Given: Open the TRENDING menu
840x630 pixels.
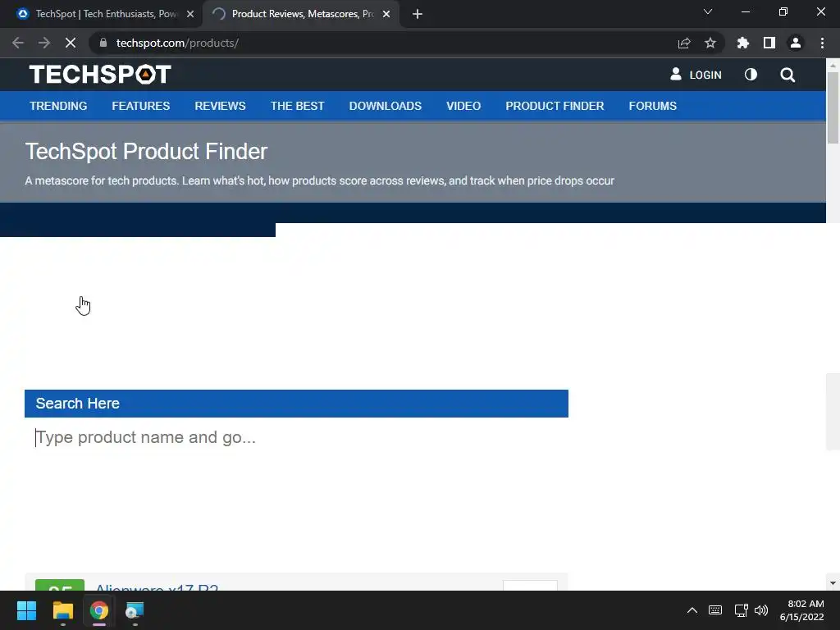Looking at the screenshot, I should 58,106.
